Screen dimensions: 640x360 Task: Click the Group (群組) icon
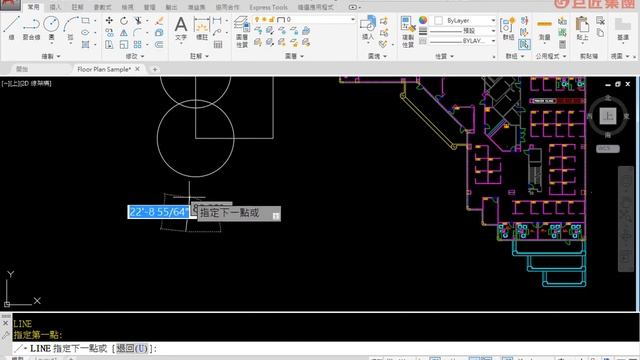coord(508,29)
